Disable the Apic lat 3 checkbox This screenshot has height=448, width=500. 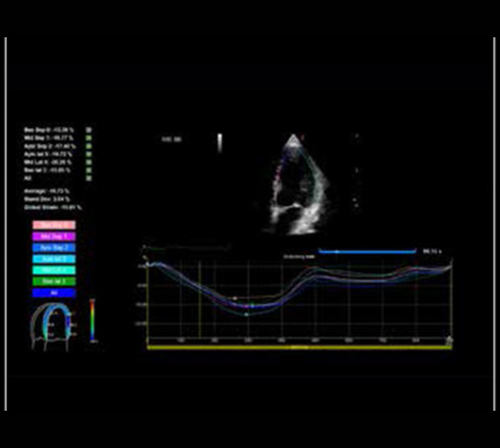[89, 154]
